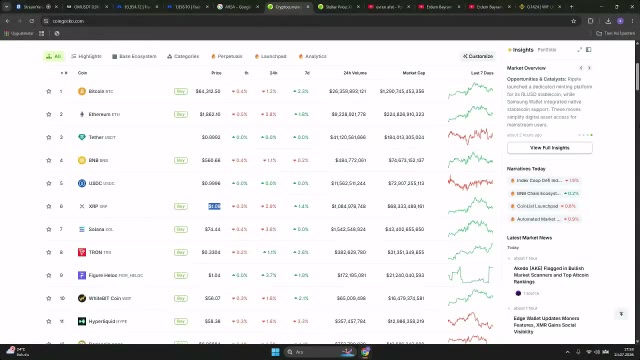Open the Base Ecosystem tab
This screenshot has height=360, width=640.
pos(134,56)
